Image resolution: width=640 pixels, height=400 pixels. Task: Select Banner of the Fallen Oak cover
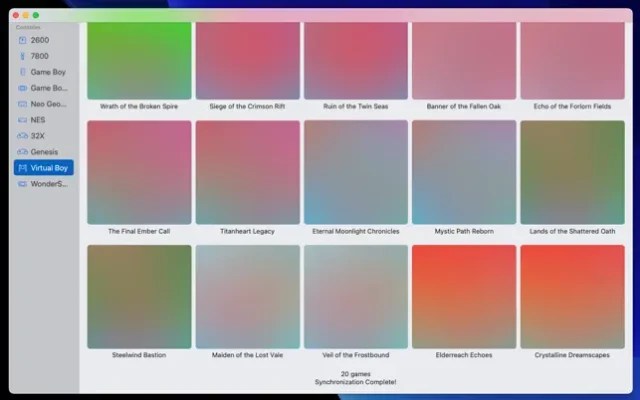(464, 60)
